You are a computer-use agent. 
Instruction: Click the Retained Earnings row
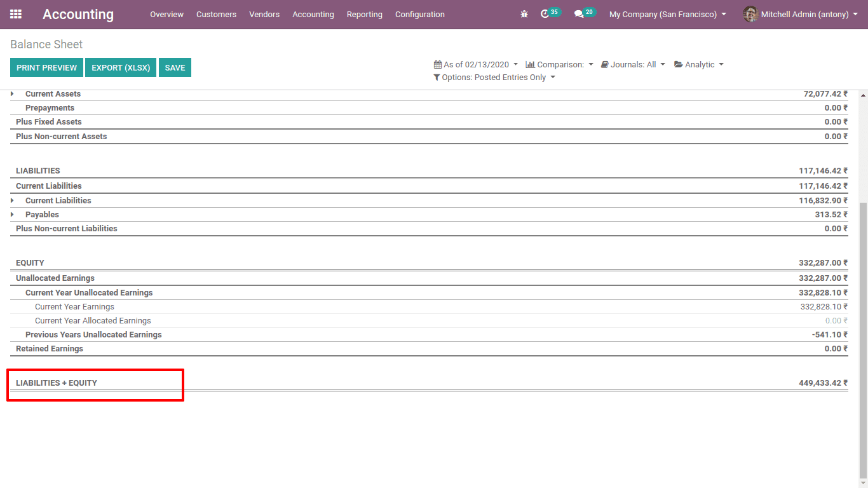pos(429,349)
